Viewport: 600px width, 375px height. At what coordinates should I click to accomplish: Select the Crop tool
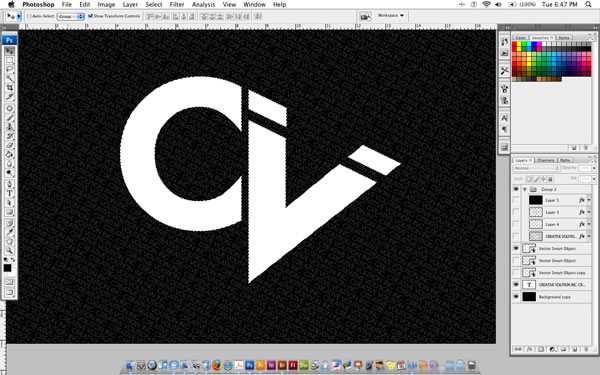click(10, 88)
